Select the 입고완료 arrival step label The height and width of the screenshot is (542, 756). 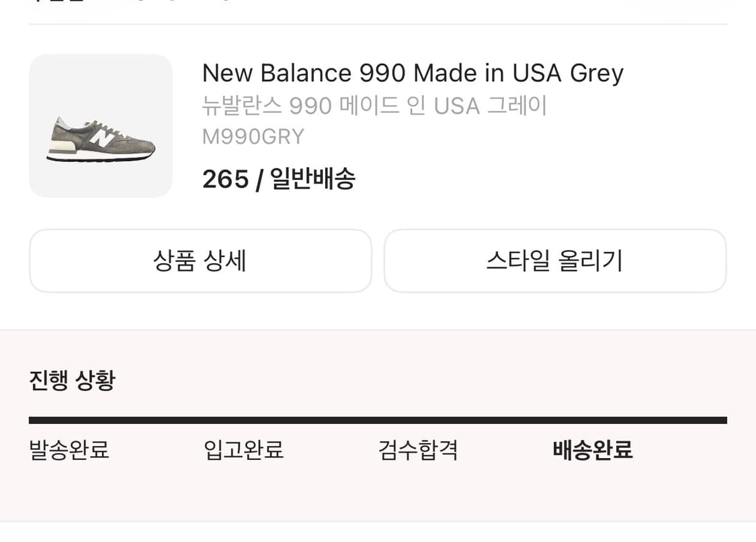tap(243, 451)
